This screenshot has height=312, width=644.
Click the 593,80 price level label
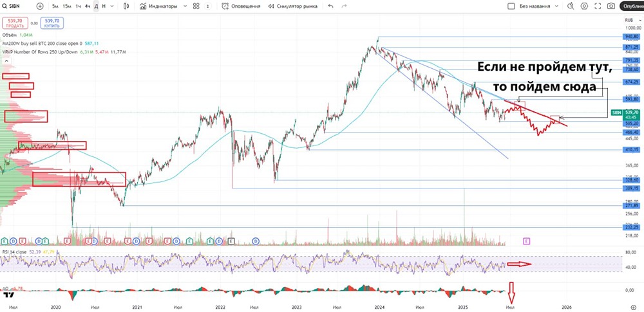(x=632, y=99)
